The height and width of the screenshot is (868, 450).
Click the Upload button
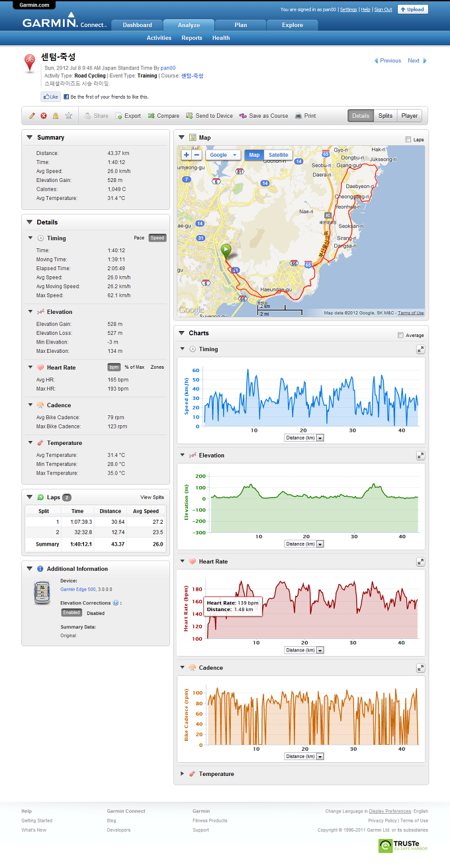pos(412,9)
